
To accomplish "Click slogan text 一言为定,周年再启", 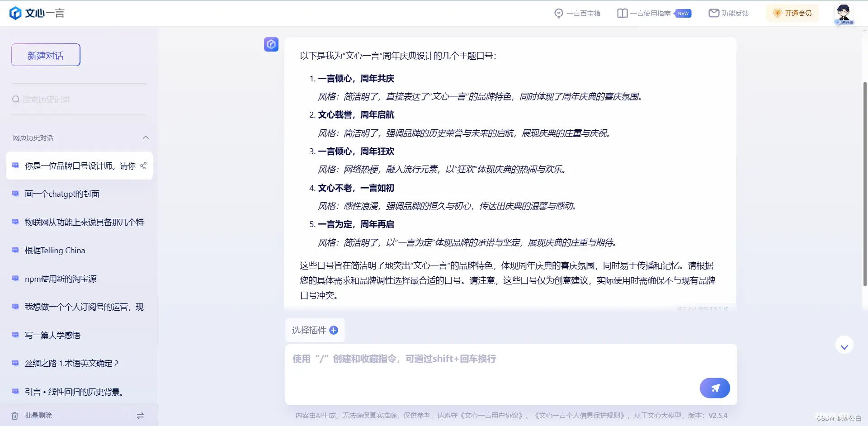I will [x=356, y=224].
